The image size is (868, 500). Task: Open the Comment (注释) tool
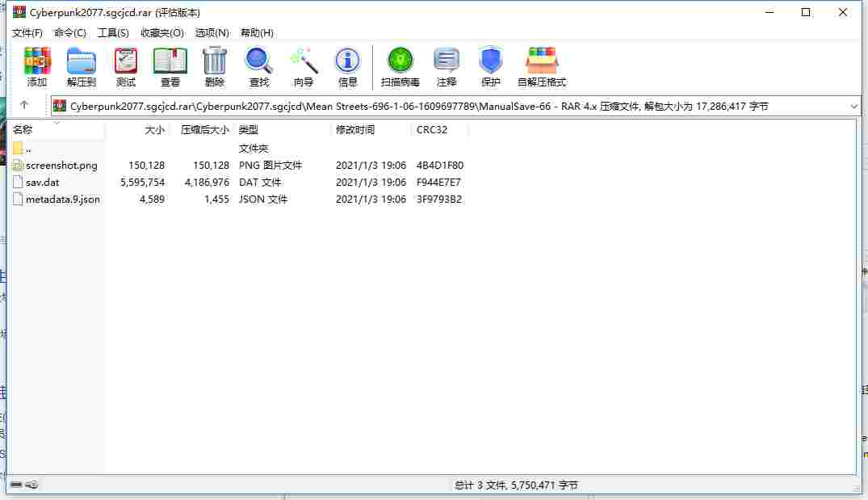click(447, 61)
